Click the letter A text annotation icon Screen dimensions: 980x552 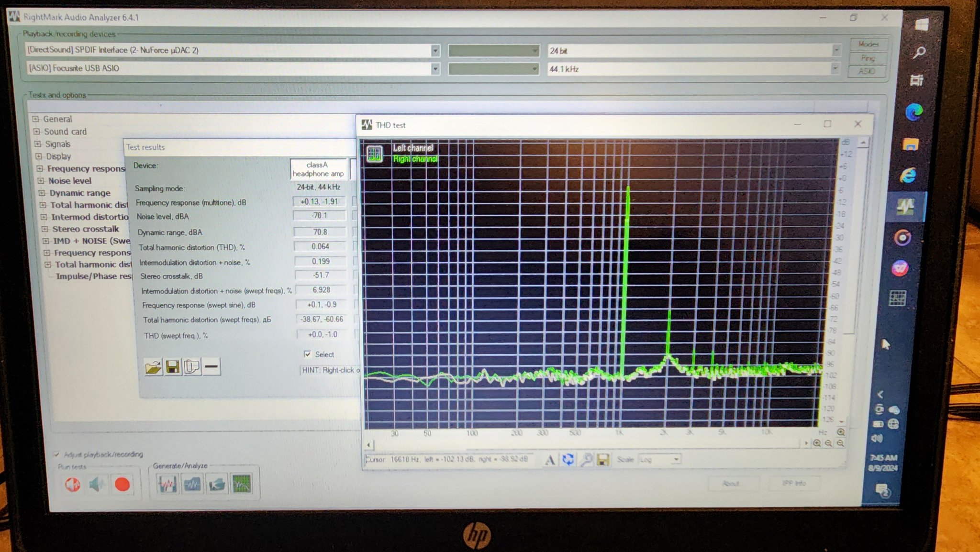(550, 460)
